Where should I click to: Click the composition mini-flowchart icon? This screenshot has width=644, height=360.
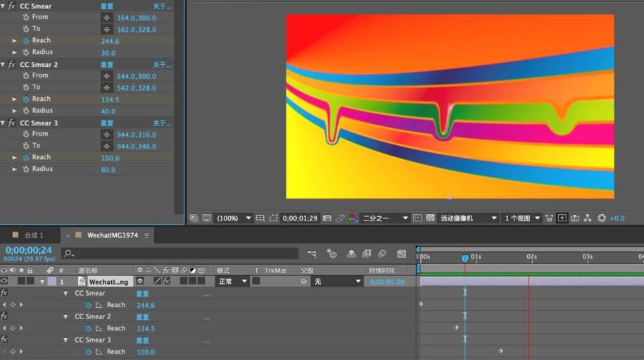click(312, 254)
